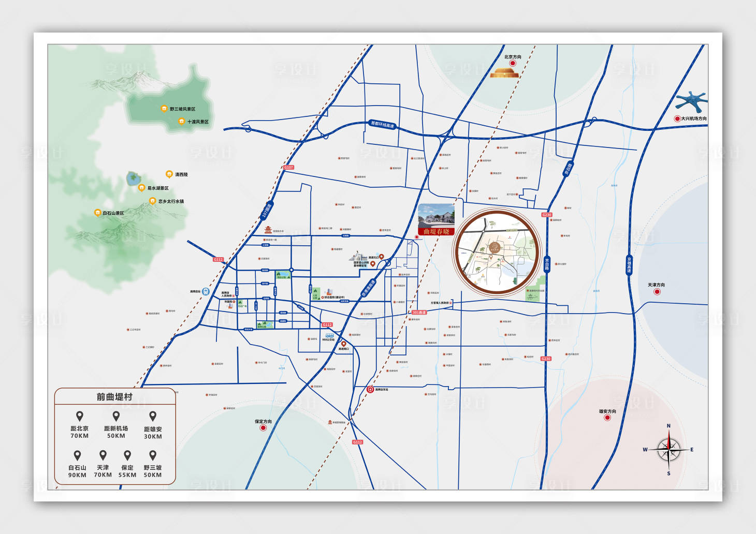Click the 107国道 road label
756x534 pixels.
click(267, 210)
